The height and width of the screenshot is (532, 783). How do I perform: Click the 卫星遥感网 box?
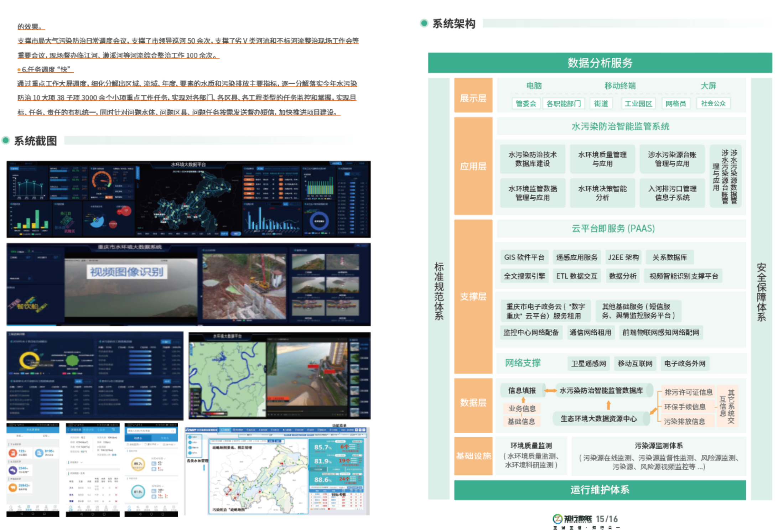point(588,363)
